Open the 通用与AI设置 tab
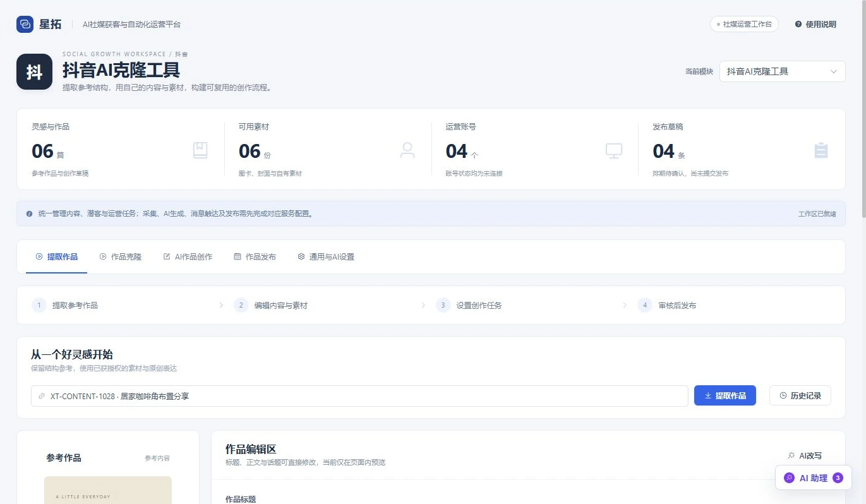 pos(326,257)
